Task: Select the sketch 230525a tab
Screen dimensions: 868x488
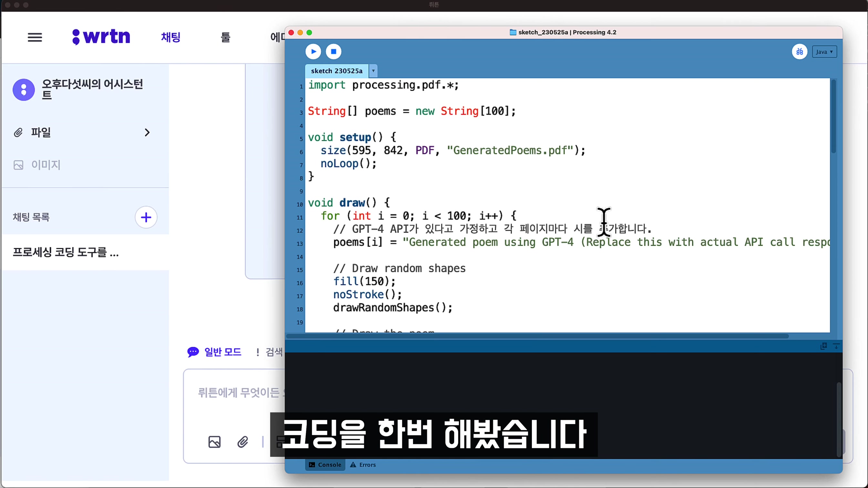Action: (x=336, y=71)
